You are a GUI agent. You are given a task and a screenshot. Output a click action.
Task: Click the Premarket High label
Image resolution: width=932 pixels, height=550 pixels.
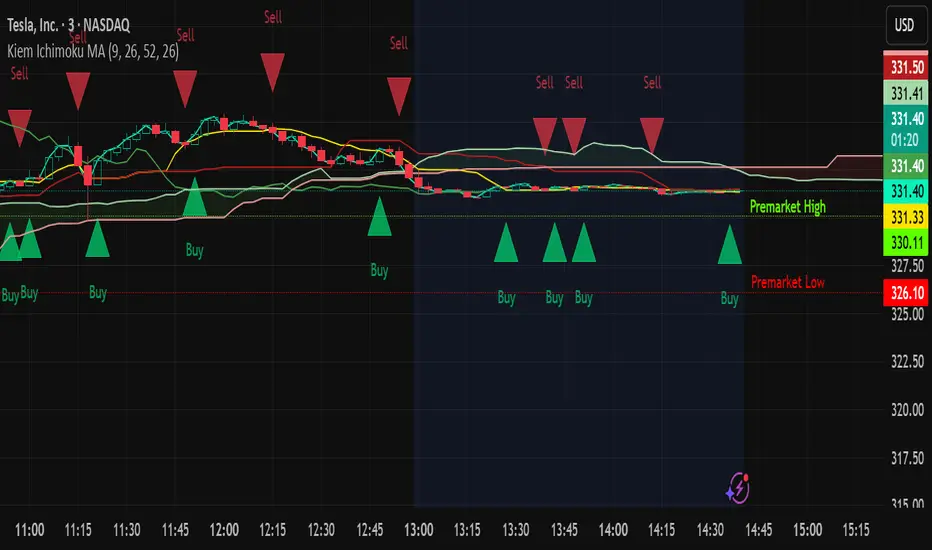788,206
